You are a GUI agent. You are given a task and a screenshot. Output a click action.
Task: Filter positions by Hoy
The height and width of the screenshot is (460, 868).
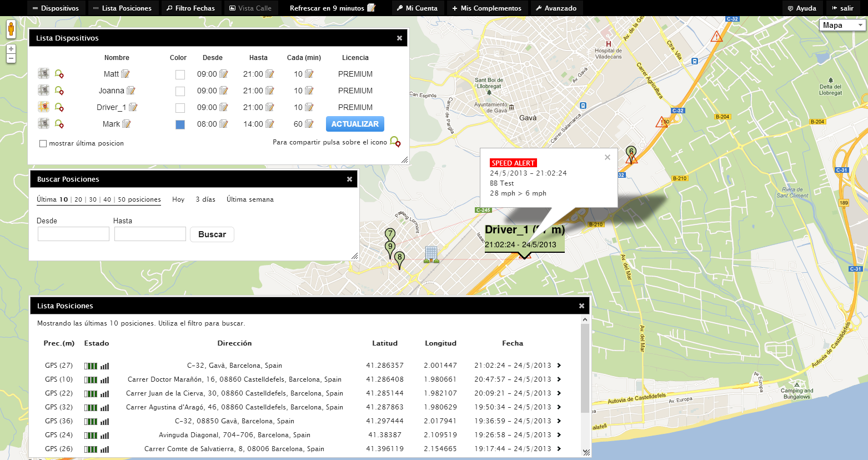178,199
